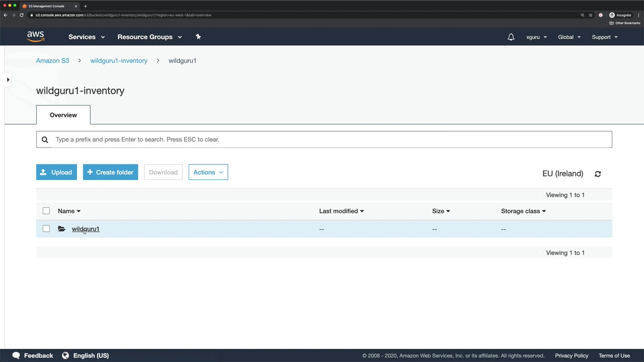Sort by the Name column header
This screenshot has height=362, width=644.
coord(69,211)
